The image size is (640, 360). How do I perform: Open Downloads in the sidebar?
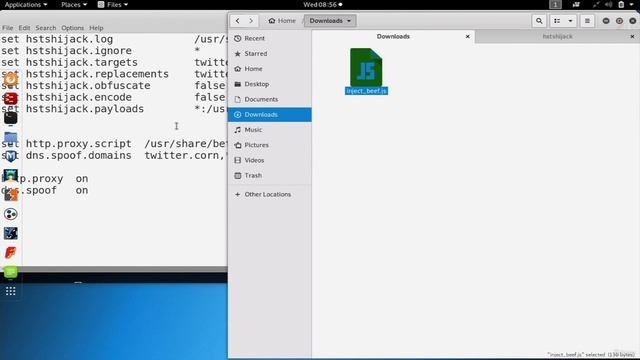269,115
